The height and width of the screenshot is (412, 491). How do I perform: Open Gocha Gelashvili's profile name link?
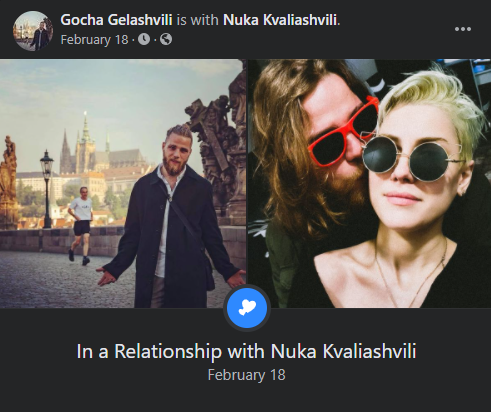coord(116,20)
